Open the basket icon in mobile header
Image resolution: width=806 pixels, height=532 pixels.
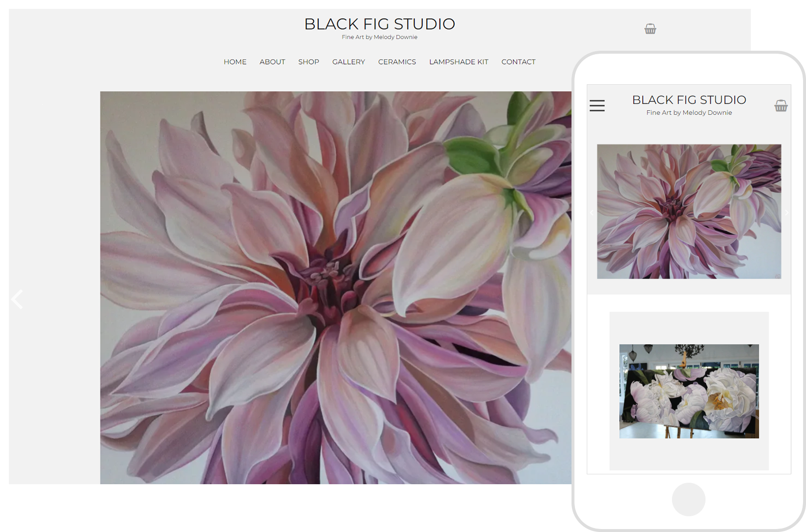point(780,106)
